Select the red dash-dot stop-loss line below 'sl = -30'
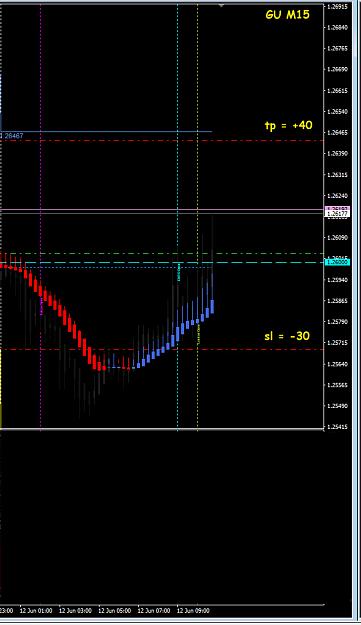 pyautogui.click(x=161, y=349)
